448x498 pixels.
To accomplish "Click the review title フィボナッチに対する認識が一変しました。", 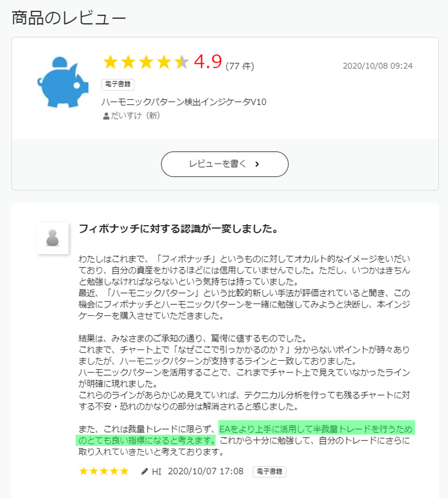I will (179, 229).
